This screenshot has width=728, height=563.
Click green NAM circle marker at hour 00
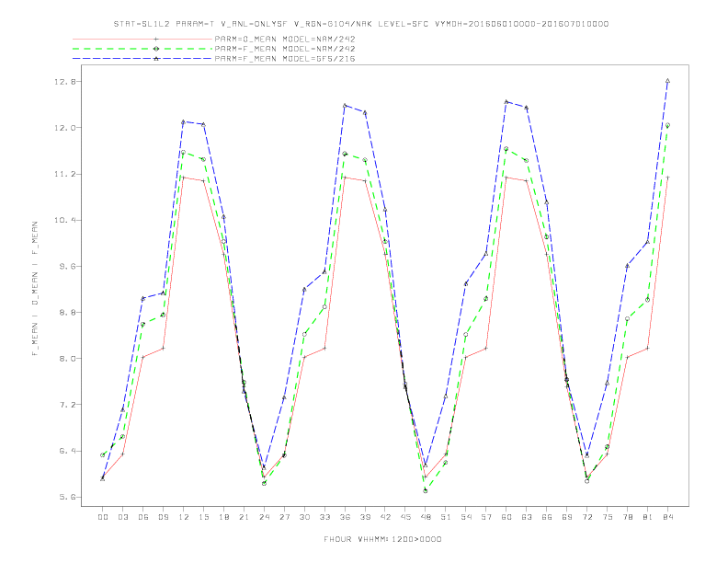pyautogui.click(x=103, y=455)
